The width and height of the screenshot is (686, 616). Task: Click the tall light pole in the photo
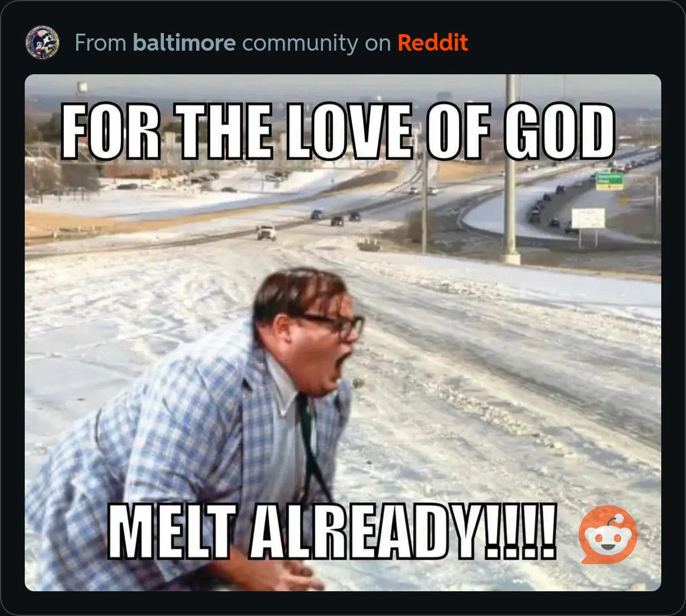point(510,169)
